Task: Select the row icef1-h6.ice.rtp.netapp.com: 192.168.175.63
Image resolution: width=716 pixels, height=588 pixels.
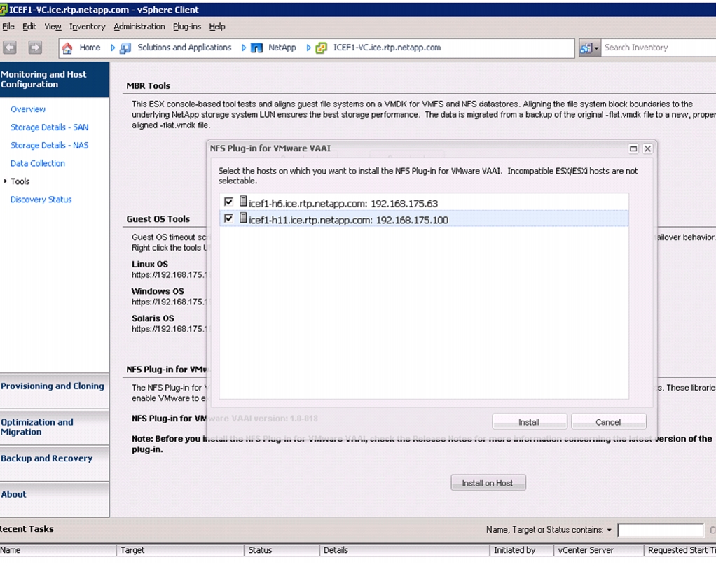Action: tap(424, 202)
